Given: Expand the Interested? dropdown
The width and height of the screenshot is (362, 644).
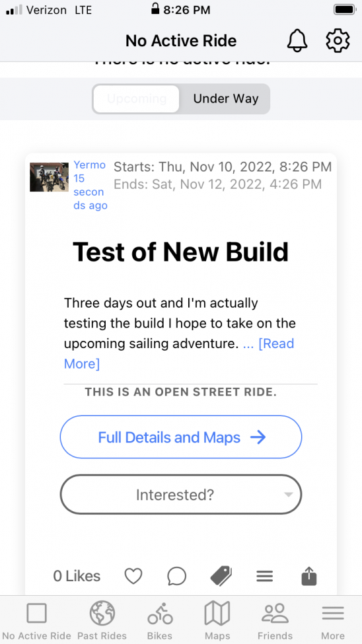Looking at the screenshot, I should point(181,495).
